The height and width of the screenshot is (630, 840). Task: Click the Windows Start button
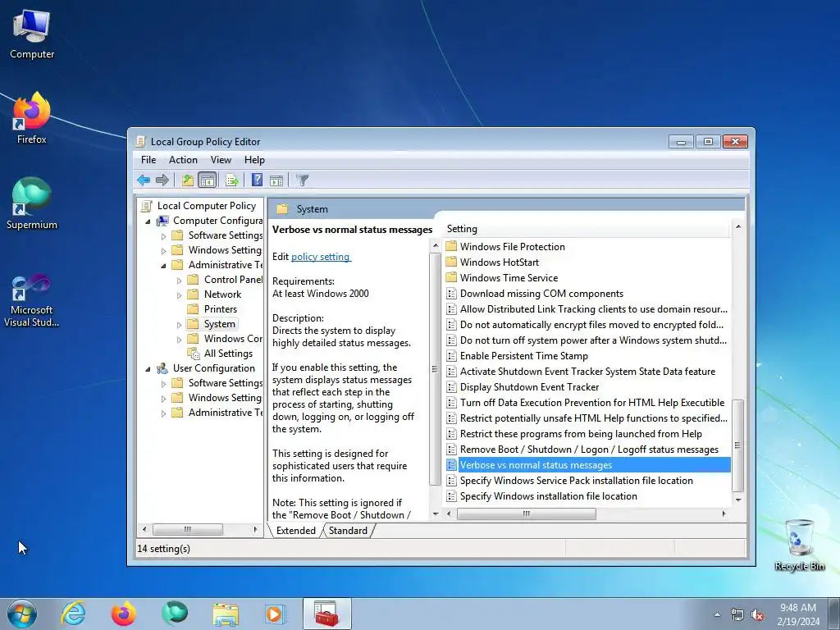pos(22,614)
